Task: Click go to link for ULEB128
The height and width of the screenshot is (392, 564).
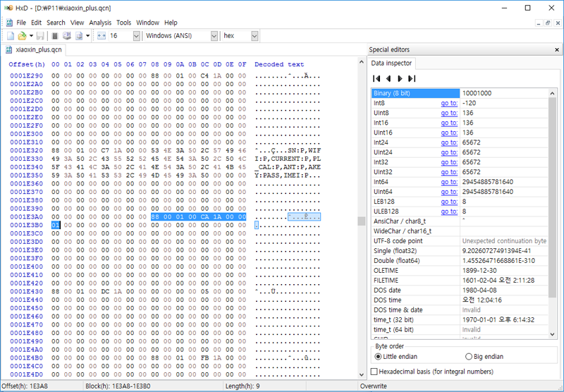Action: (x=449, y=212)
